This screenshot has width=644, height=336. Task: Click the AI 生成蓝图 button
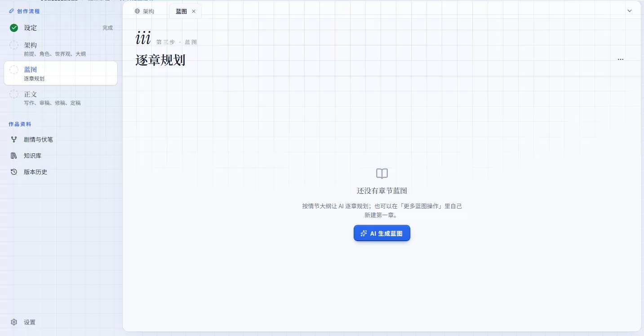coord(382,233)
